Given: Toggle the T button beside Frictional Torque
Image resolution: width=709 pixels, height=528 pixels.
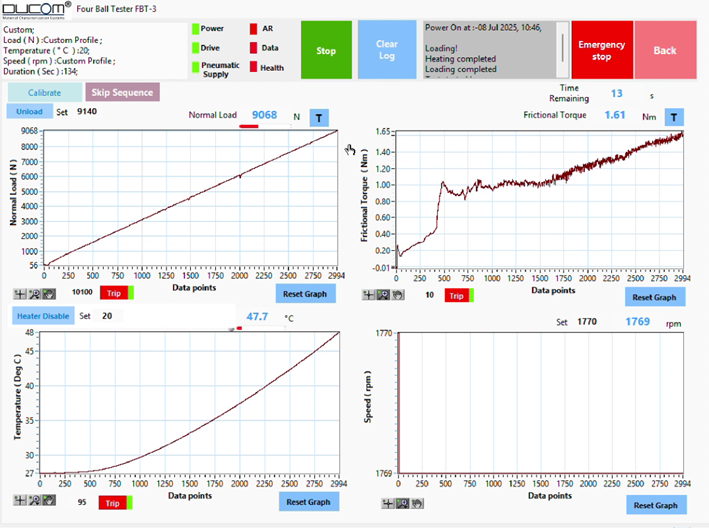Looking at the screenshot, I should click(675, 117).
